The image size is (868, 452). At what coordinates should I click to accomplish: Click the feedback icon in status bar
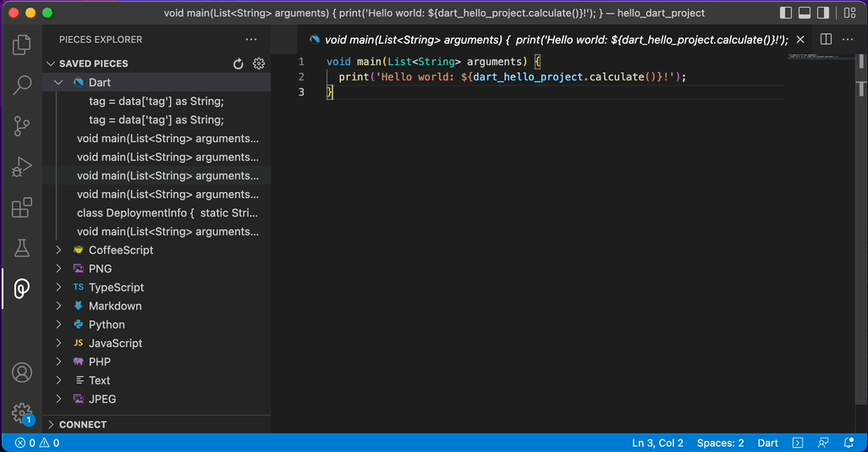[823, 444]
